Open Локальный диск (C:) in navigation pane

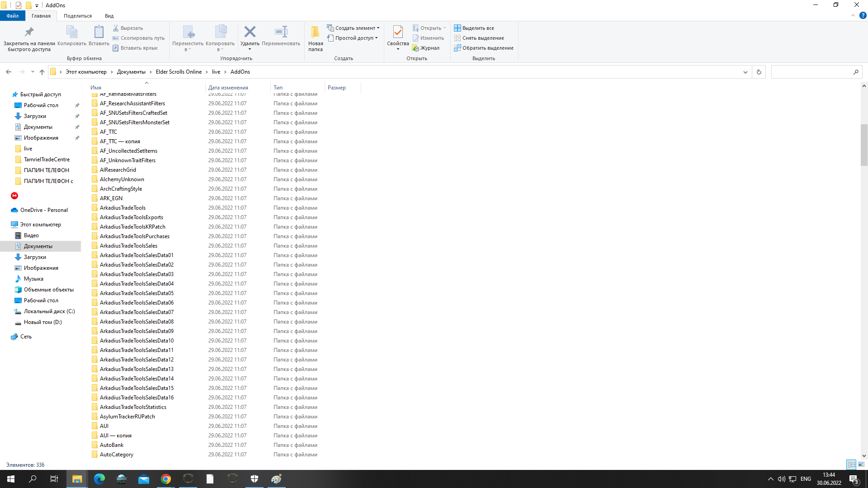click(x=49, y=311)
